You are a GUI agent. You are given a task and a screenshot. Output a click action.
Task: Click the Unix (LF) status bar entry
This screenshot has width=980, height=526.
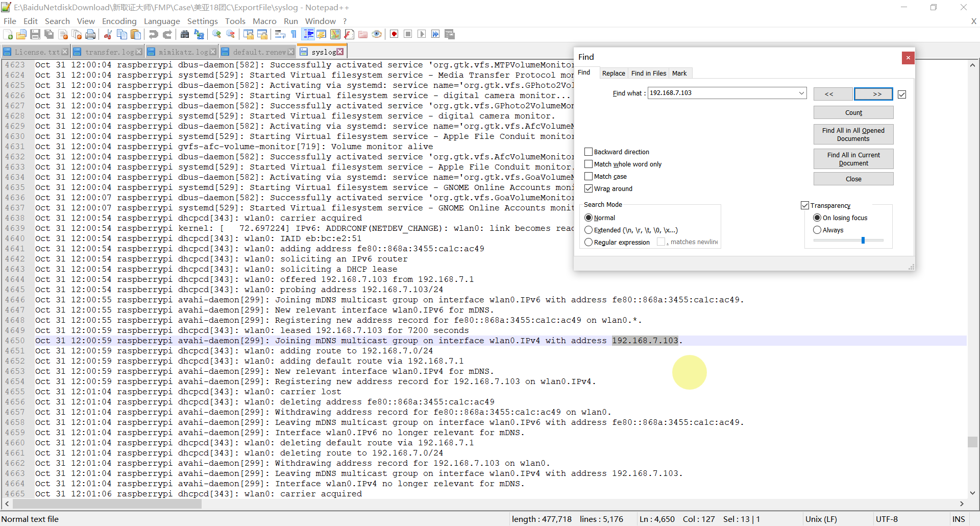821,519
